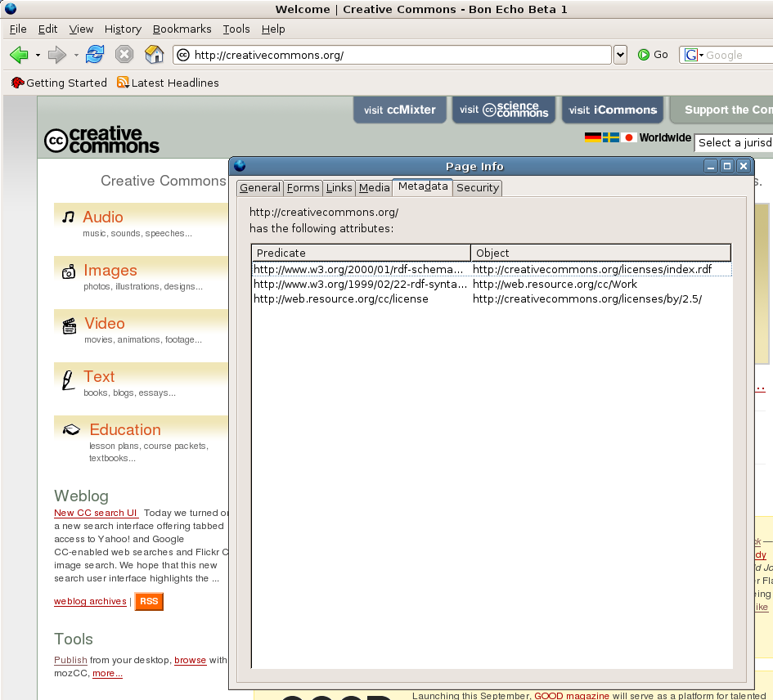773x700 pixels.
Task: Click the CC site icon in address bar
Action: tap(183, 55)
